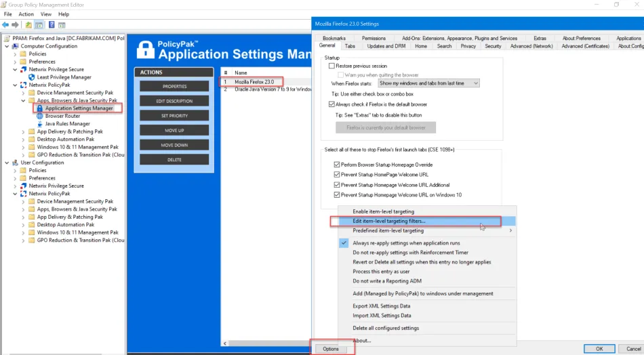Collapse the Computer Configuration tree node
Screen dimensions: 644x355
pyautogui.click(x=7, y=46)
